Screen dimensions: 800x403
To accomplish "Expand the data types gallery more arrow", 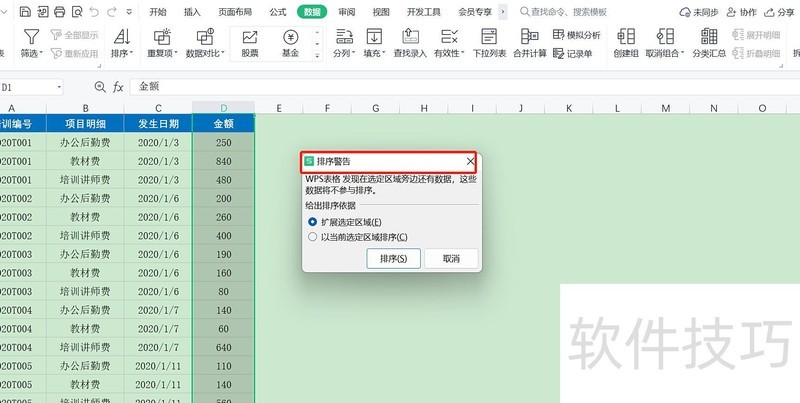I will tap(317, 56).
